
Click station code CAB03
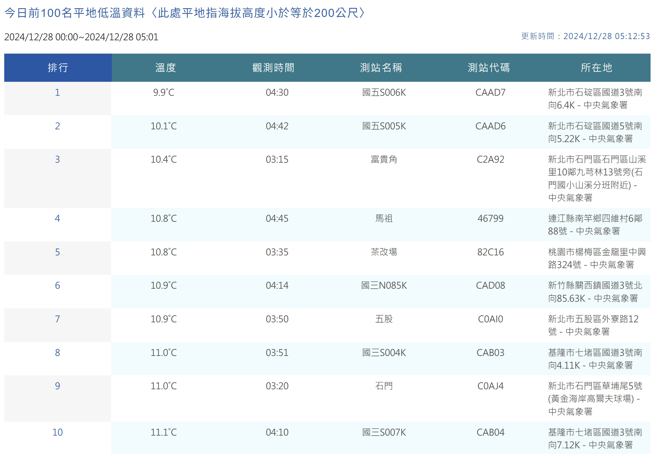tap(490, 353)
